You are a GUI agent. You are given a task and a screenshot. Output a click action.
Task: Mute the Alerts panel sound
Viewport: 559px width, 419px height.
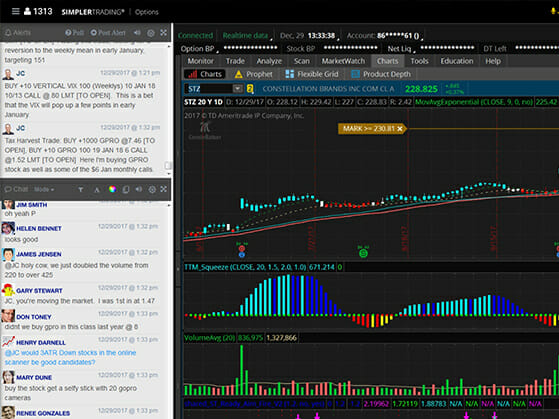coord(137,32)
